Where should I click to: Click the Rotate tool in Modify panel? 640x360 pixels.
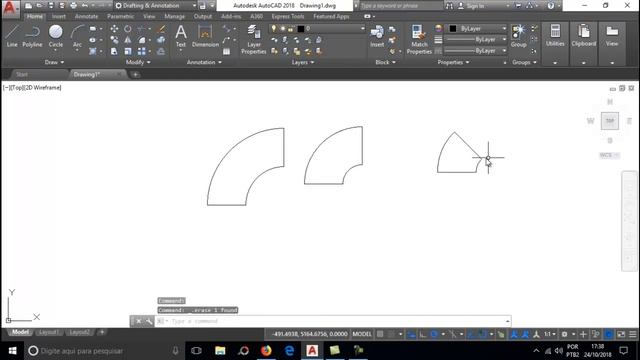coord(128,29)
